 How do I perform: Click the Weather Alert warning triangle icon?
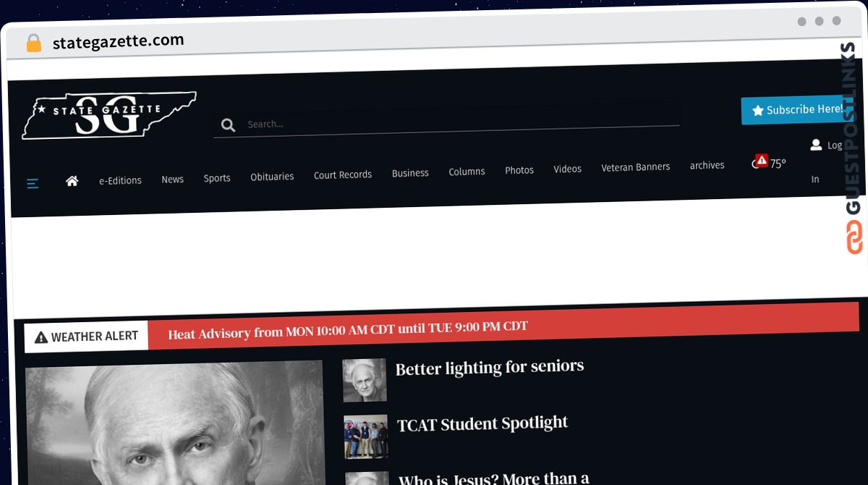coord(41,337)
